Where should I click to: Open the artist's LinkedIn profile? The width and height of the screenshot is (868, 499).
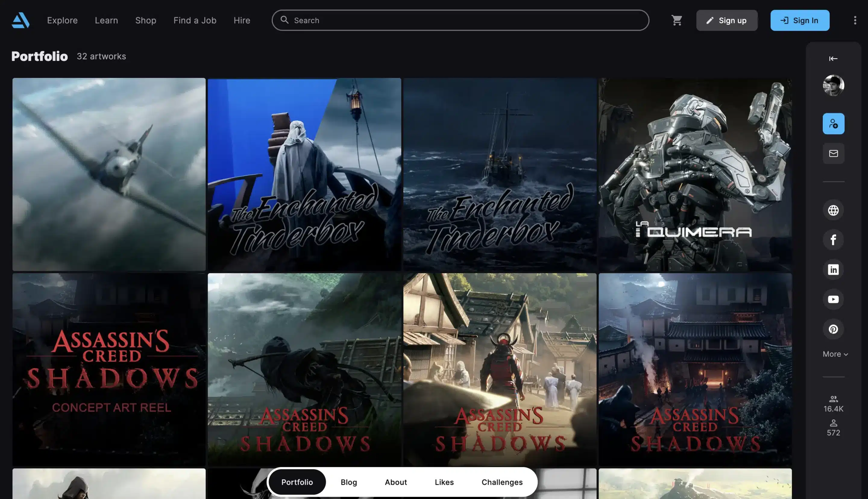tap(834, 269)
